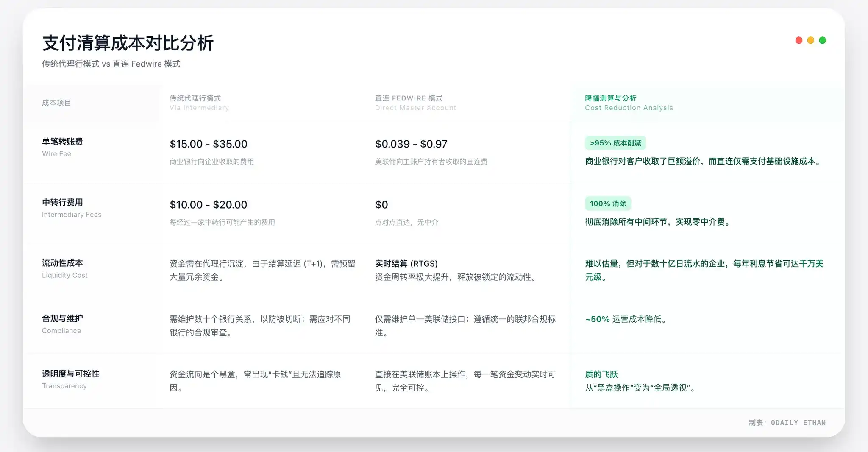
Task: Select the ">95% 成本削减" badge
Action: point(615,143)
